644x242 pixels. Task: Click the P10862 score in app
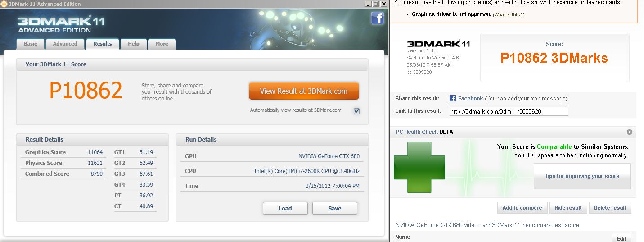[86, 90]
